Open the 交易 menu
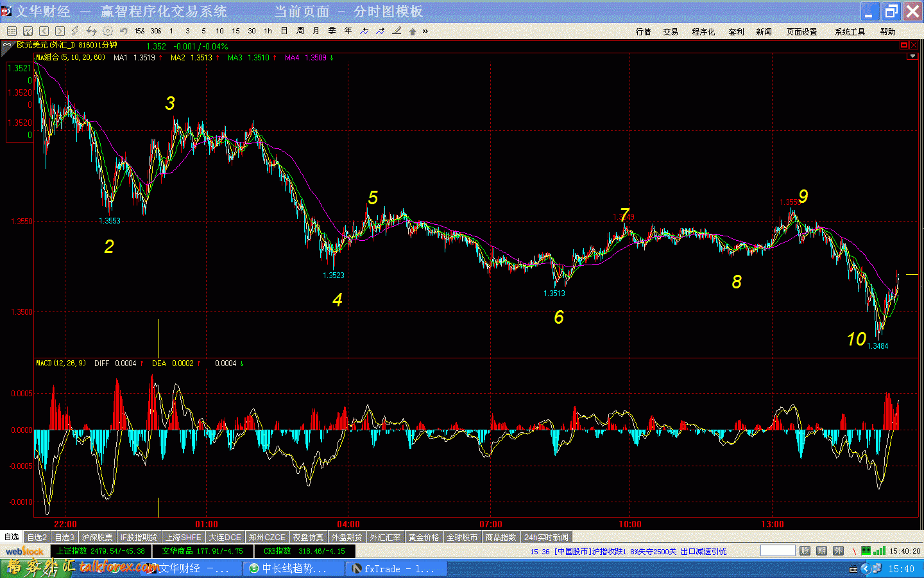 point(671,31)
